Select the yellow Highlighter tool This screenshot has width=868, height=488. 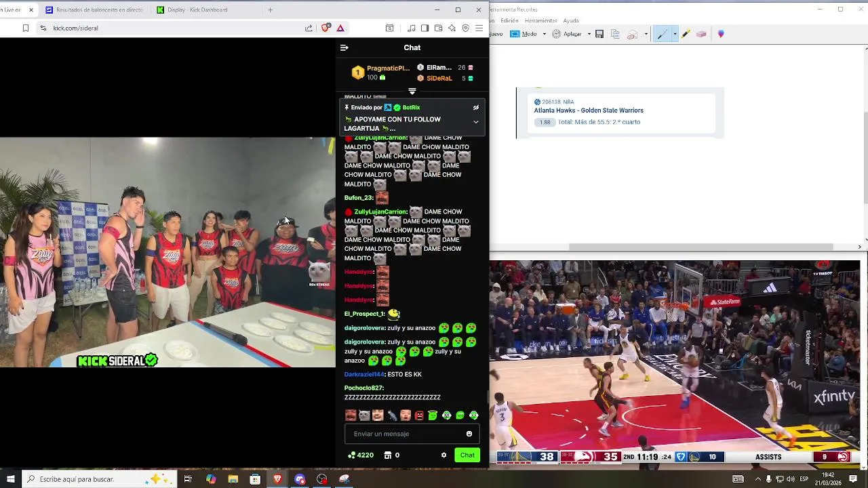[x=686, y=34]
